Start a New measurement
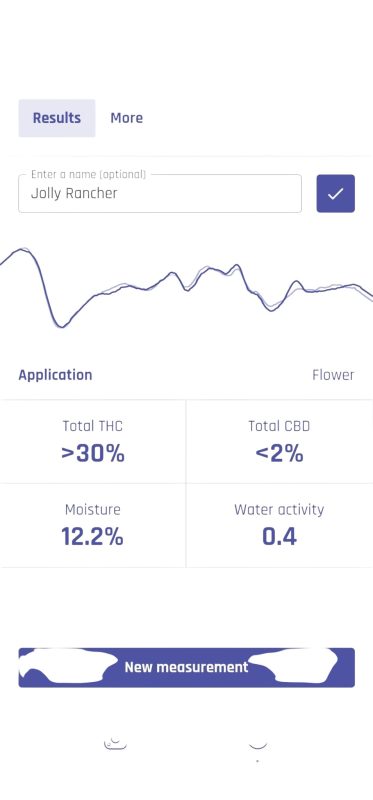373x800 pixels. 186,667
